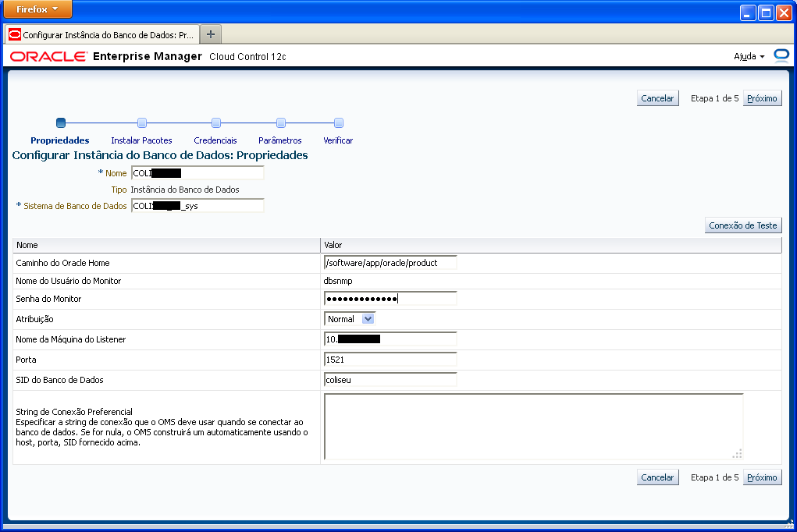
Task: Click the Porta row label
Action: click(x=26, y=360)
